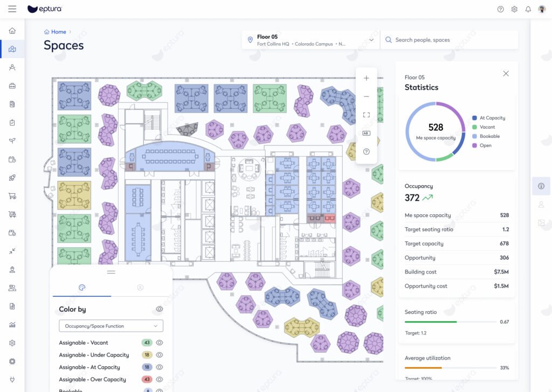
Task: Open the hamburger menu in the top bar
Action: point(12,9)
